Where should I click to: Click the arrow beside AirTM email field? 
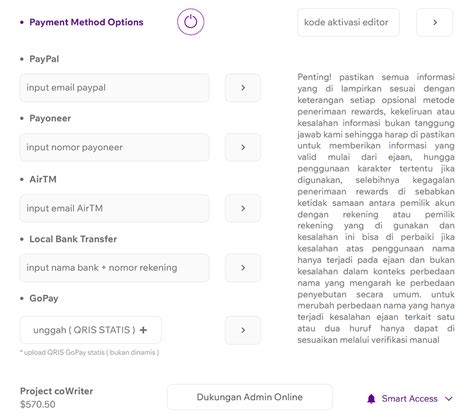click(243, 208)
